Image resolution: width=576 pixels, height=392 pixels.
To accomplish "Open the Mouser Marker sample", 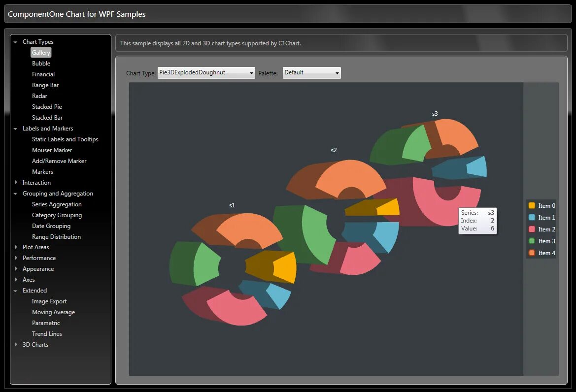I will [x=52, y=150].
